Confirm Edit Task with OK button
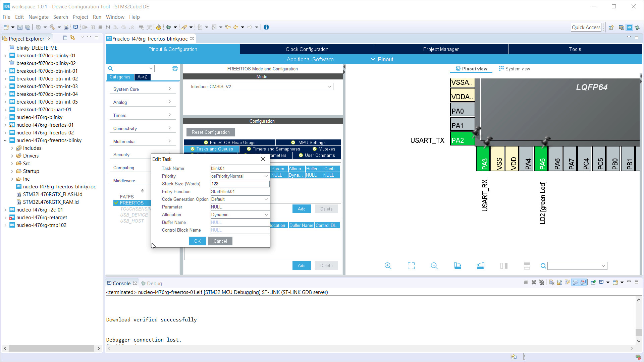The height and width of the screenshot is (362, 644). (x=197, y=241)
